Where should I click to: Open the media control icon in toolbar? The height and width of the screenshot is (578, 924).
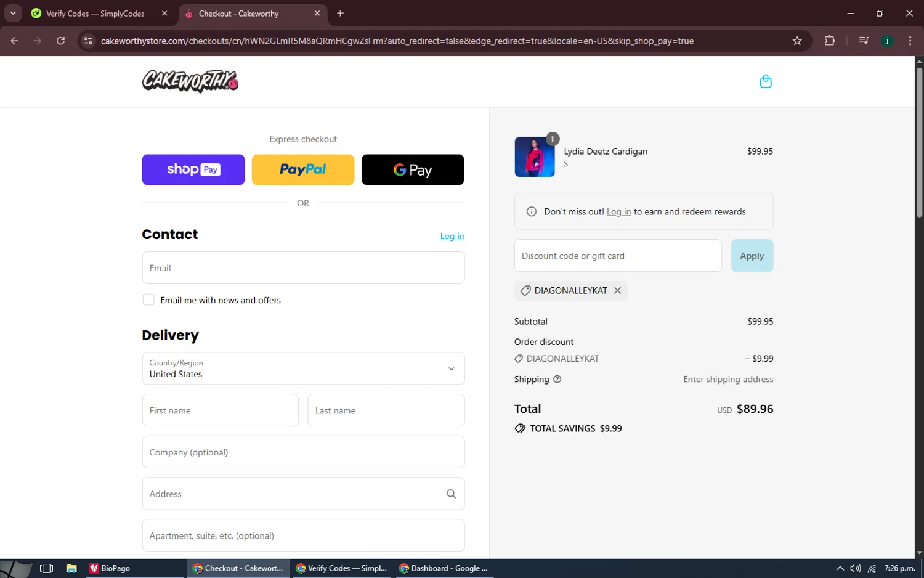pyautogui.click(x=864, y=41)
